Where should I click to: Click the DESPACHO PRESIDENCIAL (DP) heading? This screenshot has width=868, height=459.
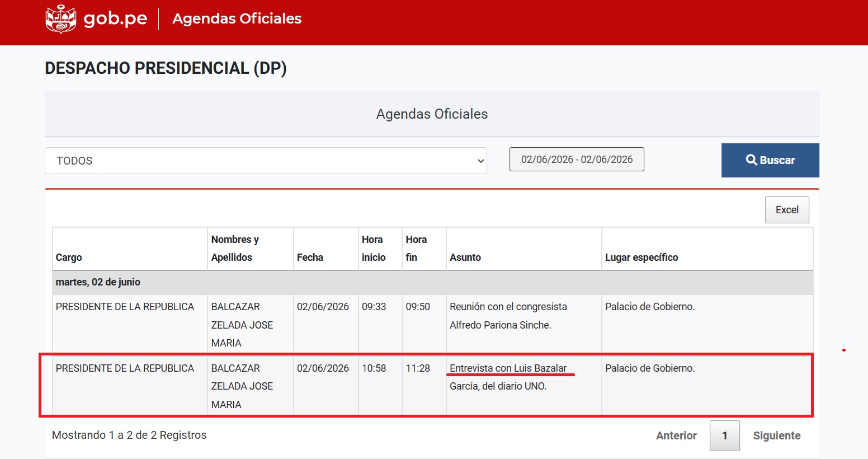tap(166, 68)
